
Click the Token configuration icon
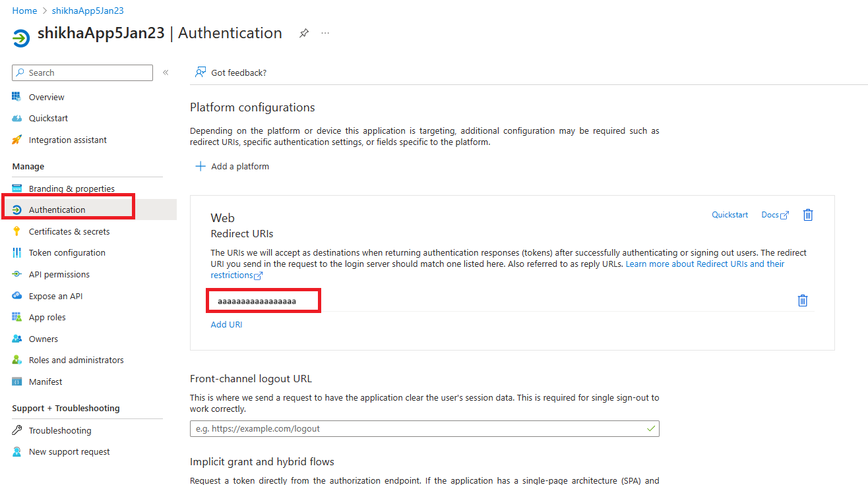[16, 252]
